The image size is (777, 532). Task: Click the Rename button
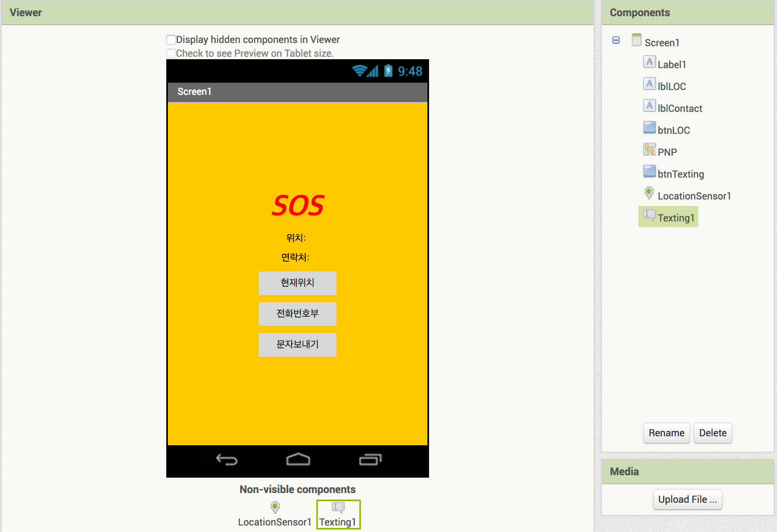[666, 433]
